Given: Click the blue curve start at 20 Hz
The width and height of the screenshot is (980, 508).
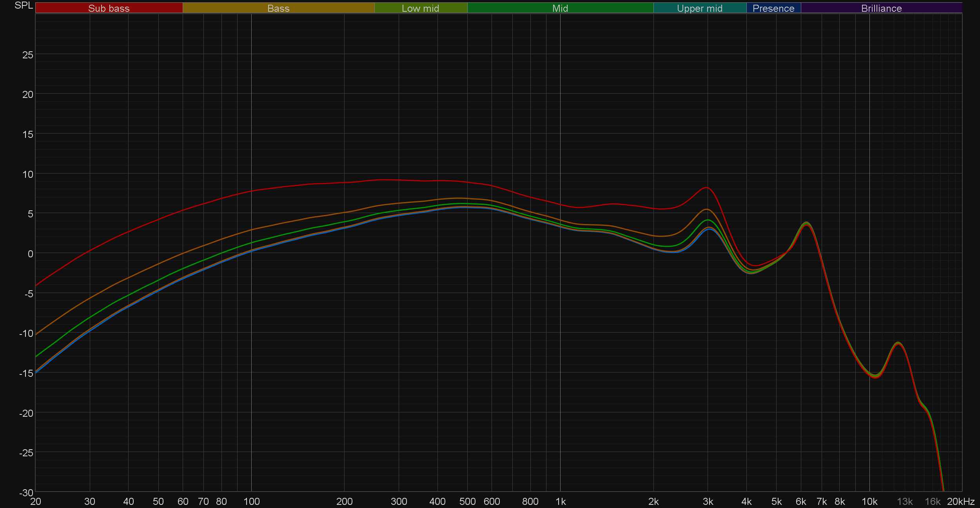Looking at the screenshot, I should point(36,372).
